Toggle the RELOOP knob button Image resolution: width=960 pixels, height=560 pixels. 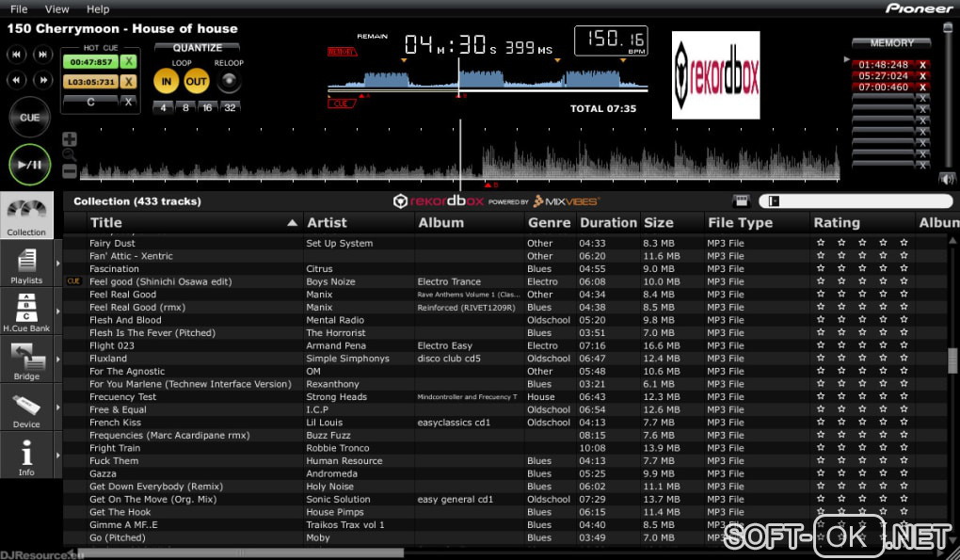coord(229,81)
